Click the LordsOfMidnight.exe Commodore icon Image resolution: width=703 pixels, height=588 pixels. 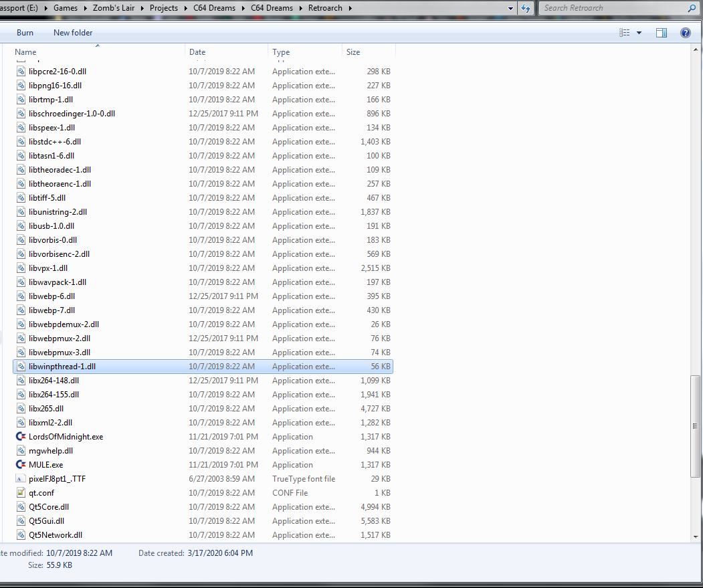point(21,436)
